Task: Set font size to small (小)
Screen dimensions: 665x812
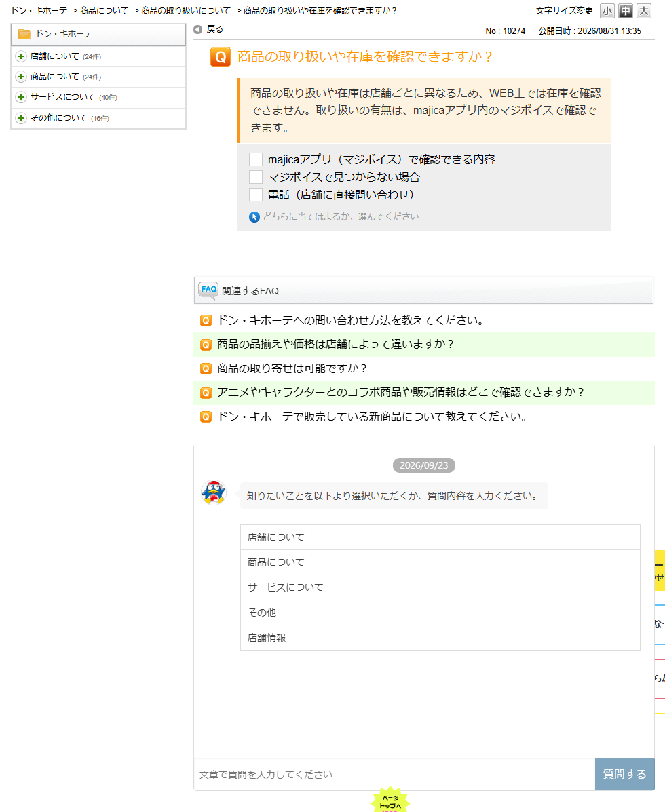Action: pos(607,10)
